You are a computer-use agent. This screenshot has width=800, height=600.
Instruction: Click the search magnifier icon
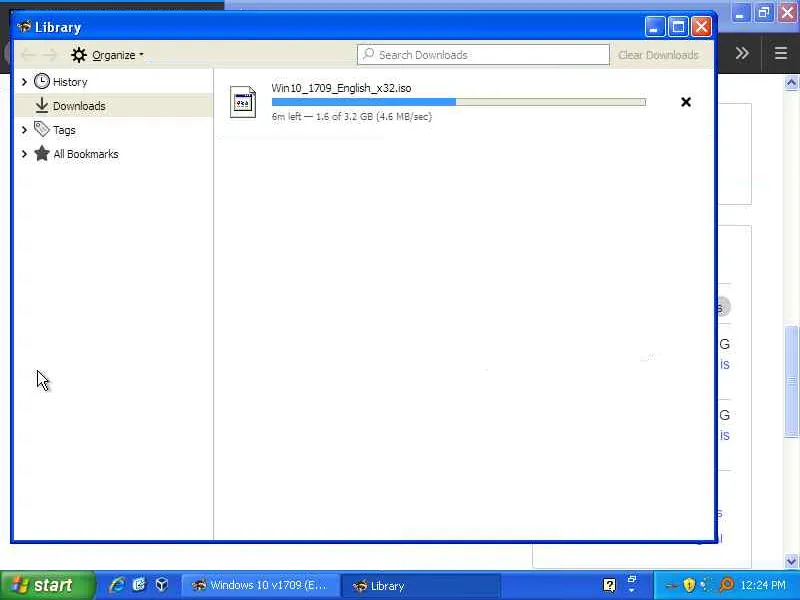pyautogui.click(x=368, y=54)
